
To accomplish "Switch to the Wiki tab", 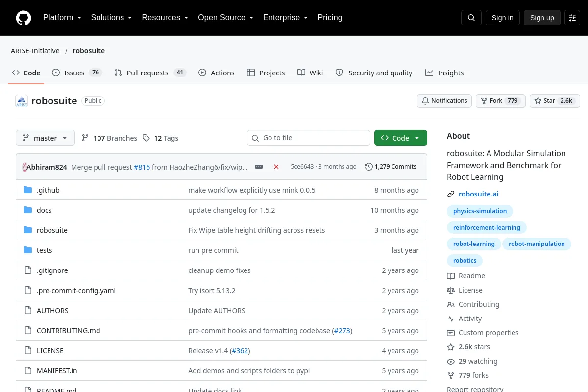I will pos(310,73).
